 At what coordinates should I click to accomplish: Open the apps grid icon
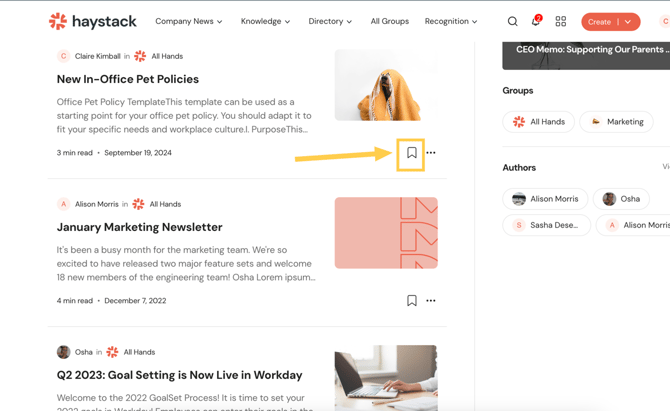(x=561, y=21)
